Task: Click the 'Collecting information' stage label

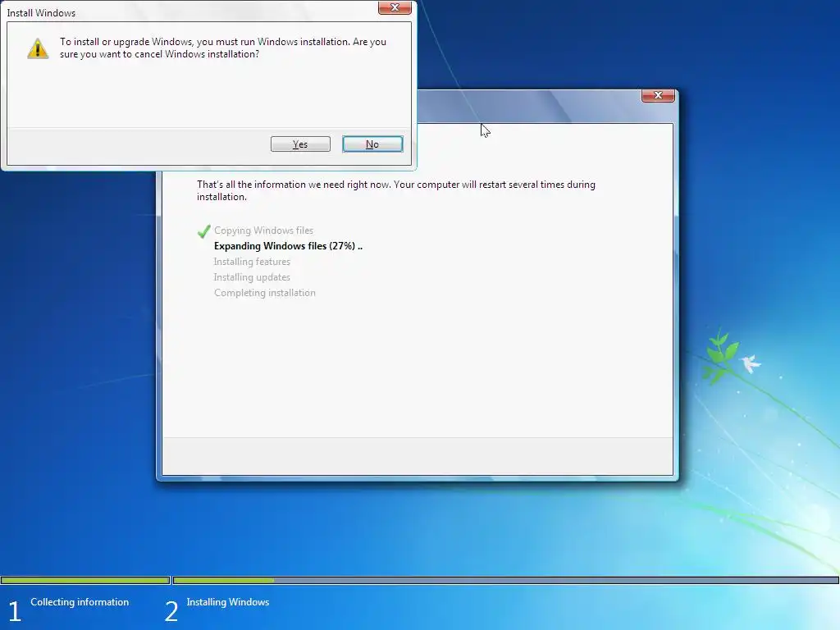Action: pyautogui.click(x=80, y=602)
